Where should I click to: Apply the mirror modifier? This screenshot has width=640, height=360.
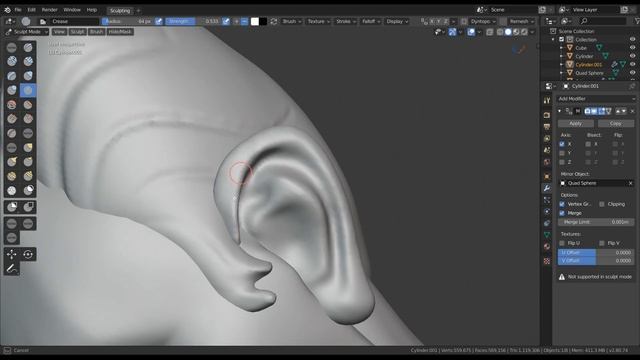point(576,123)
